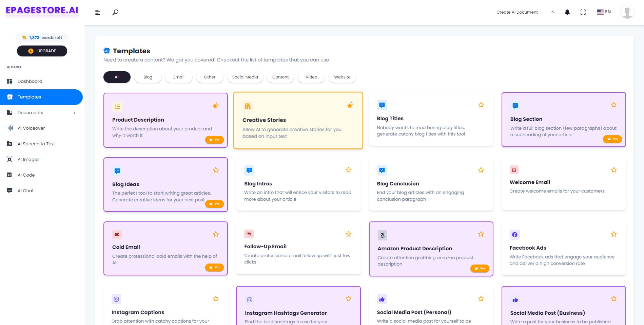644x325 pixels.
Task: Star the Welcome Email template
Action: point(613,170)
